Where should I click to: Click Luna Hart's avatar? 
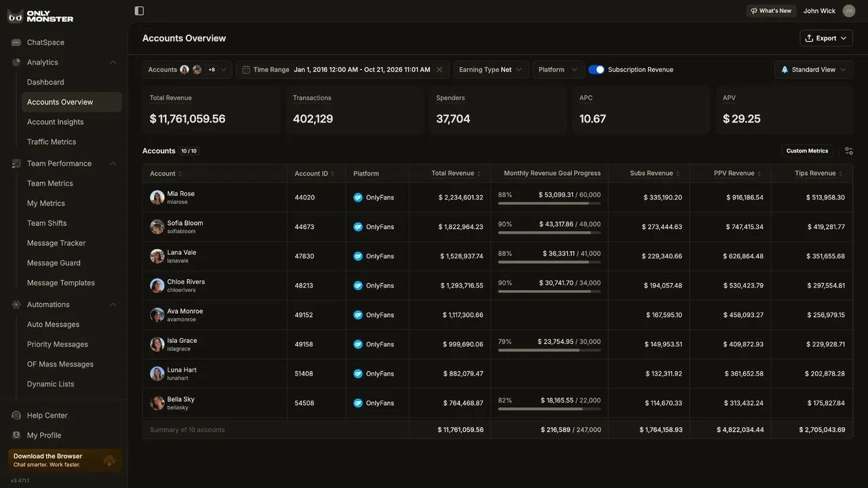tap(157, 373)
